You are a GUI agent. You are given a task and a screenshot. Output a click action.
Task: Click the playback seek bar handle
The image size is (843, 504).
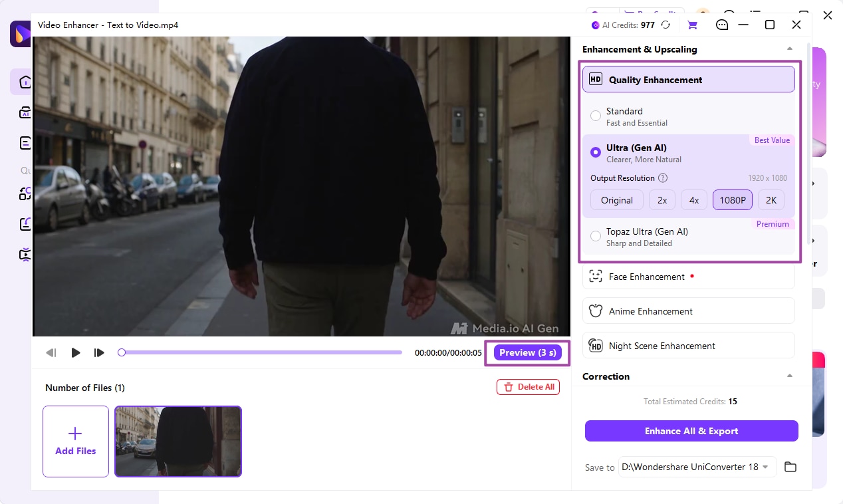(x=122, y=352)
